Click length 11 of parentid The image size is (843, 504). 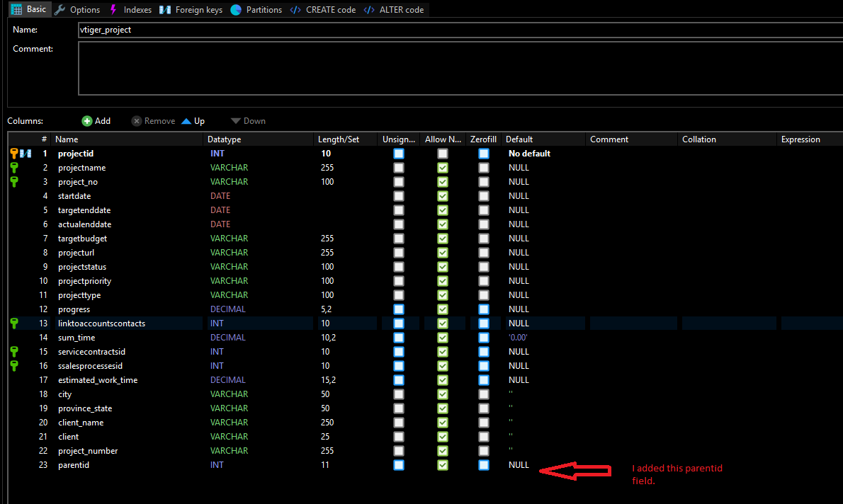(x=324, y=465)
